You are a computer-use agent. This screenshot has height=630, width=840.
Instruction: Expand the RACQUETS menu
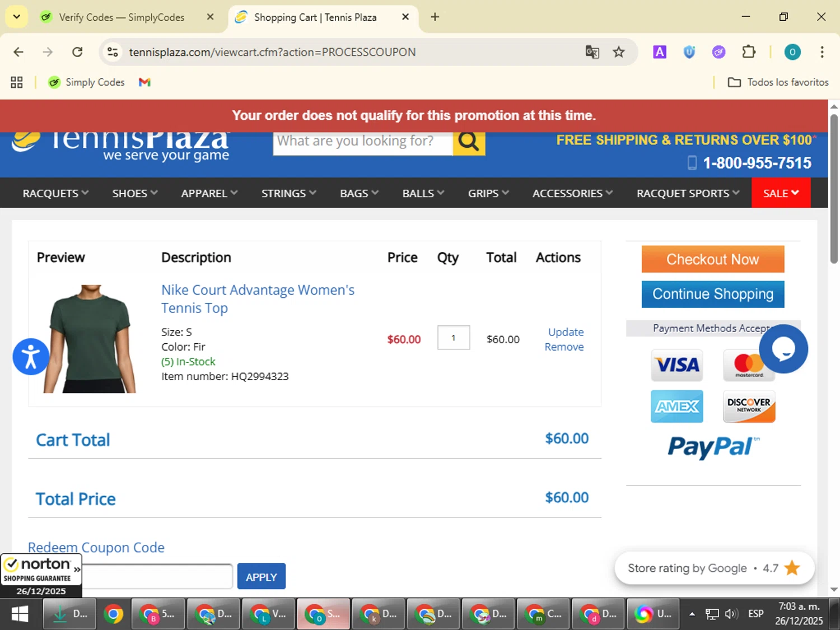55,193
